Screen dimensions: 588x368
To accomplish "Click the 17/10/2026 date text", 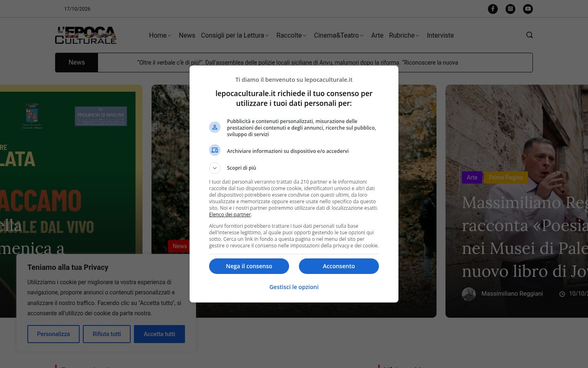I will [77, 9].
